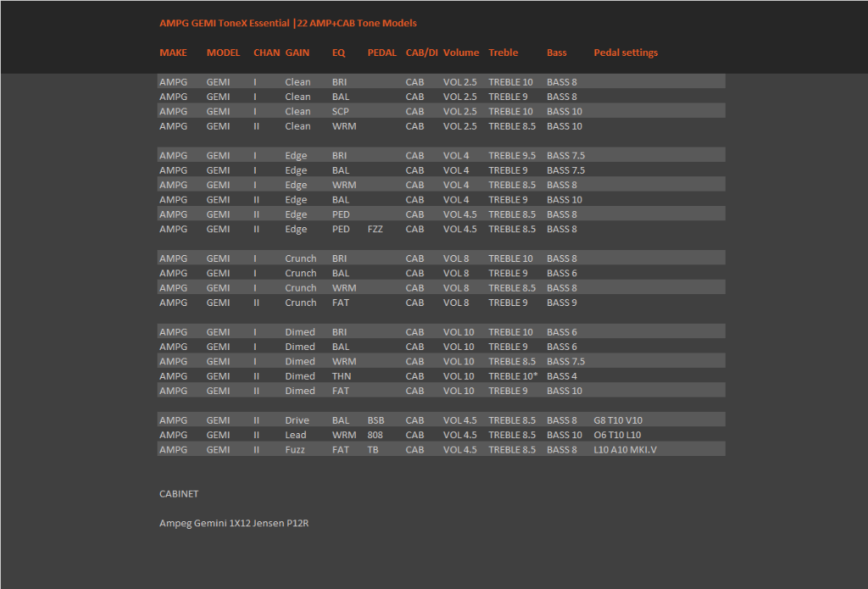This screenshot has height=589, width=868.
Task: Click the PEDAL column header
Action: coord(382,53)
